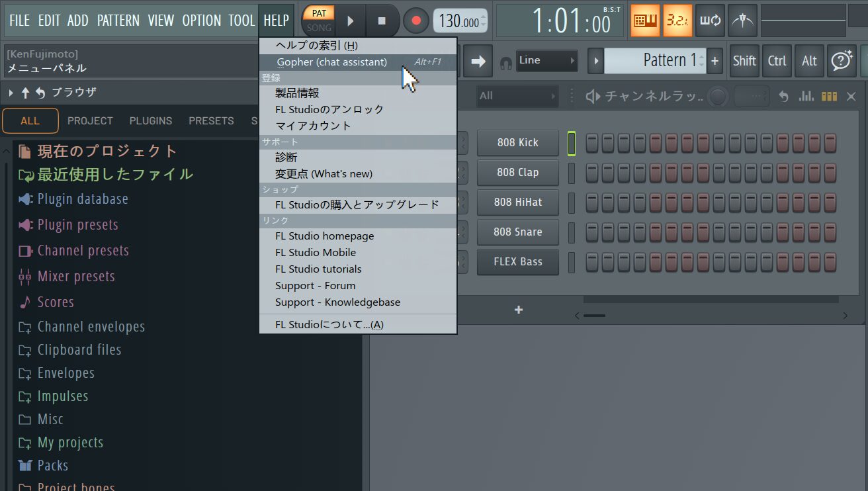Open the Line snap dropdown

(x=547, y=61)
